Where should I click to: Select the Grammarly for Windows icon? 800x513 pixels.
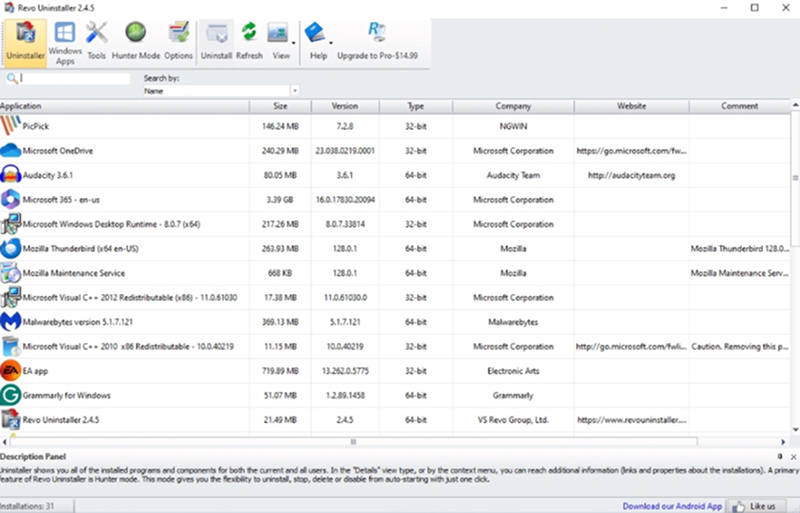11,395
